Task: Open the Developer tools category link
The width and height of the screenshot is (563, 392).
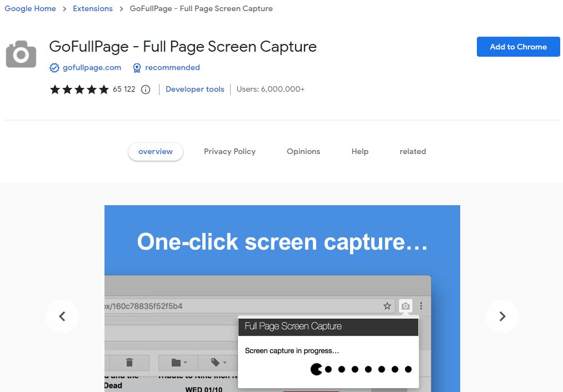Action: tap(195, 89)
